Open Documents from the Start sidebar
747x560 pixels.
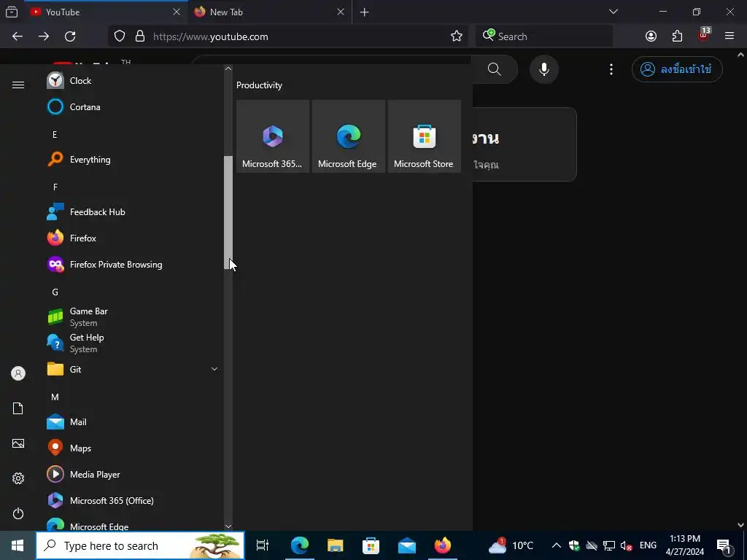coord(18,408)
